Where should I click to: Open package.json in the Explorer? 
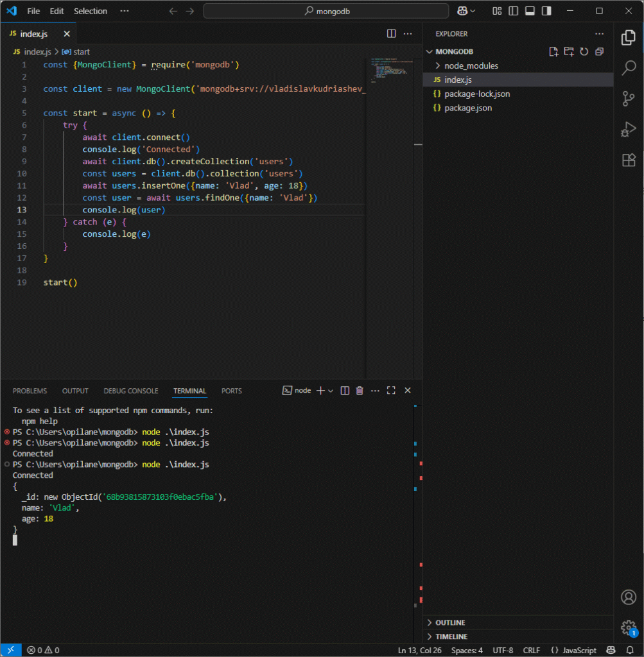(468, 108)
